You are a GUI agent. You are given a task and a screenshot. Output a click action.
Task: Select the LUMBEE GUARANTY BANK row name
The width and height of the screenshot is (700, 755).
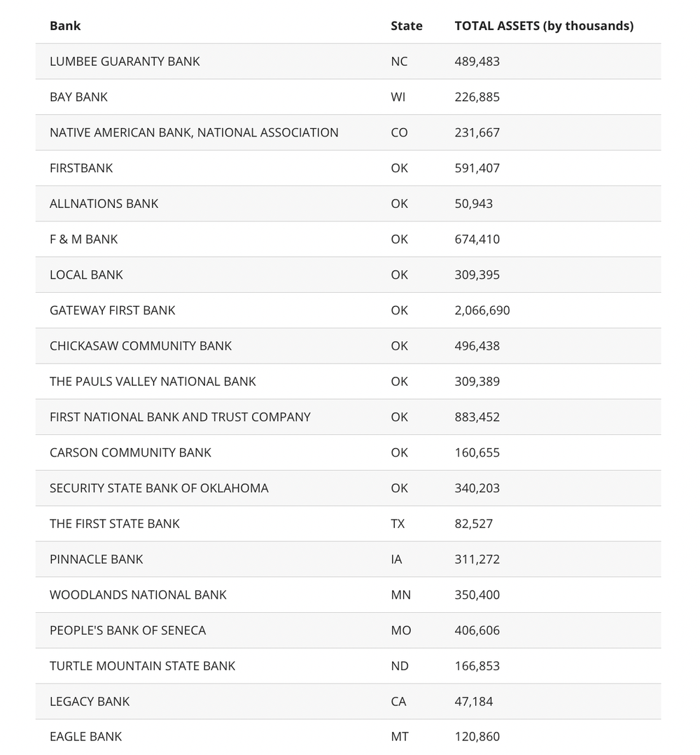point(125,62)
